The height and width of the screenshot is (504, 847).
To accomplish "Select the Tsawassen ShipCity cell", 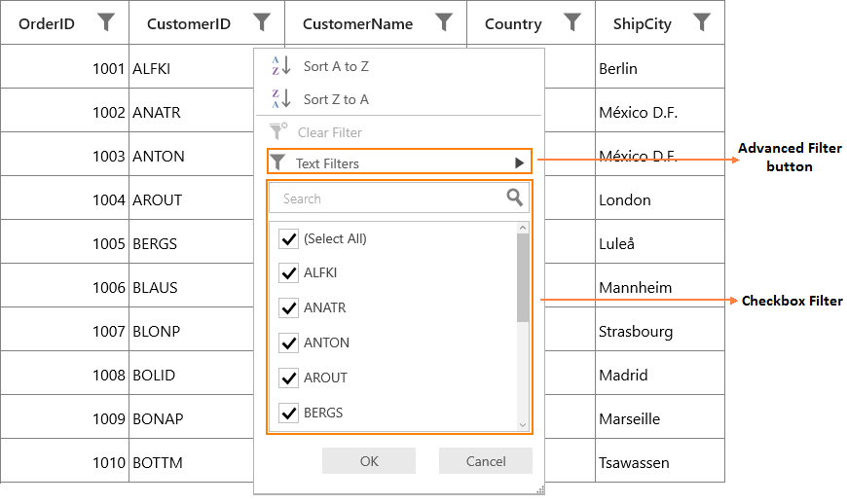I will coord(660,460).
